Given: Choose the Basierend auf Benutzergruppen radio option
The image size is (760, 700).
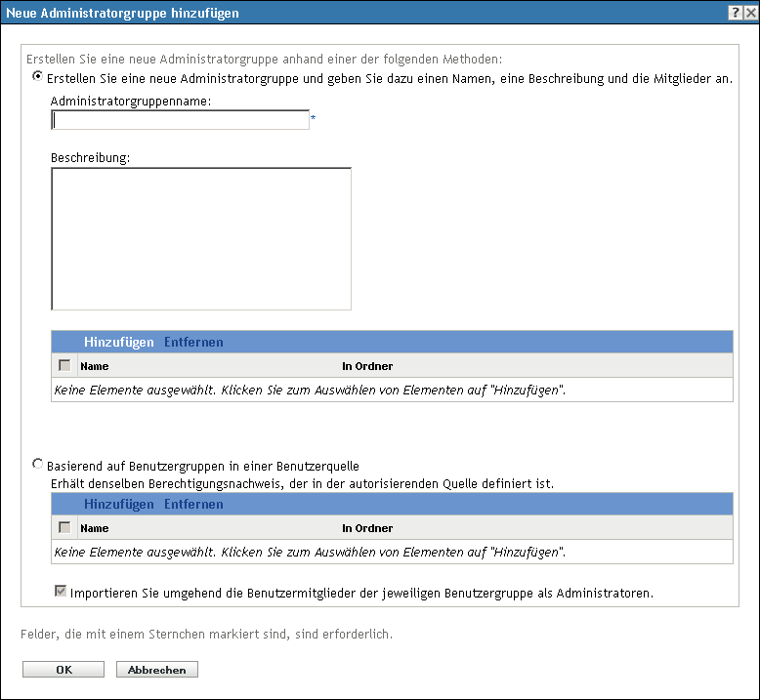Looking at the screenshot, I should tap(38, 466).
